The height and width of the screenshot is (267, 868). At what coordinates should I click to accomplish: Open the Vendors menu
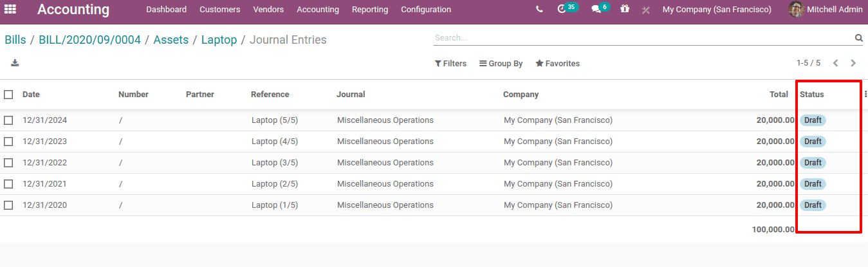click(268, 10)
